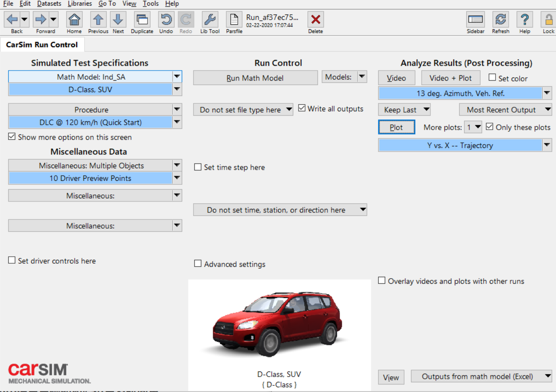556x392 pixels.
Task: Click the Undo icon
Action: [166, 19]
